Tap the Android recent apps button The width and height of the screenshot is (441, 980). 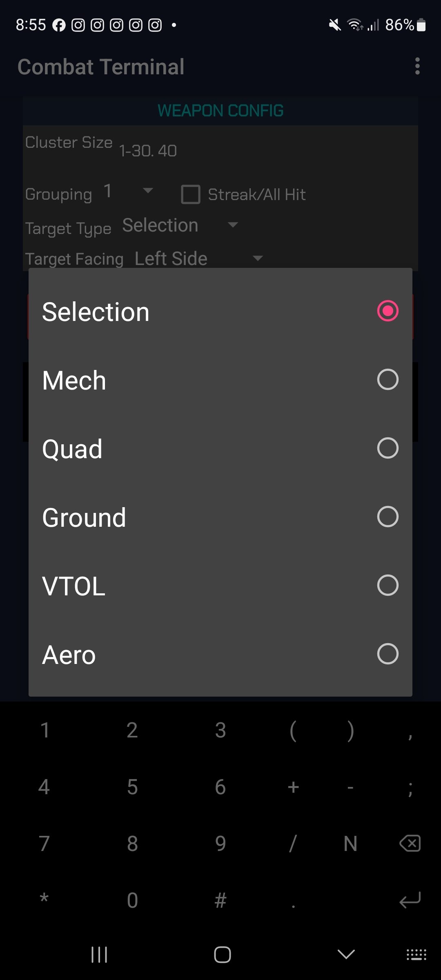[x=99, y=955]
